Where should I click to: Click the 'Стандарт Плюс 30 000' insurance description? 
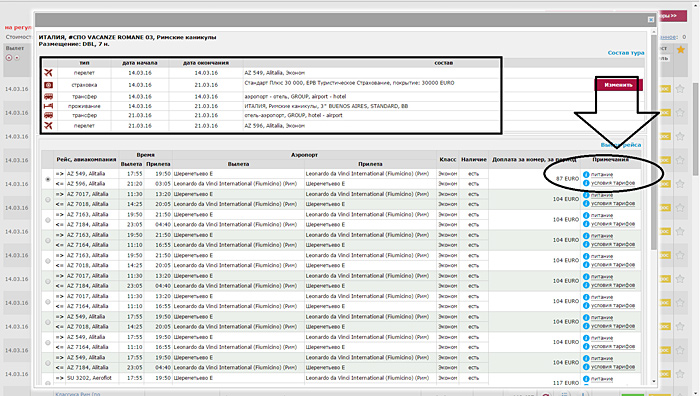349,83
